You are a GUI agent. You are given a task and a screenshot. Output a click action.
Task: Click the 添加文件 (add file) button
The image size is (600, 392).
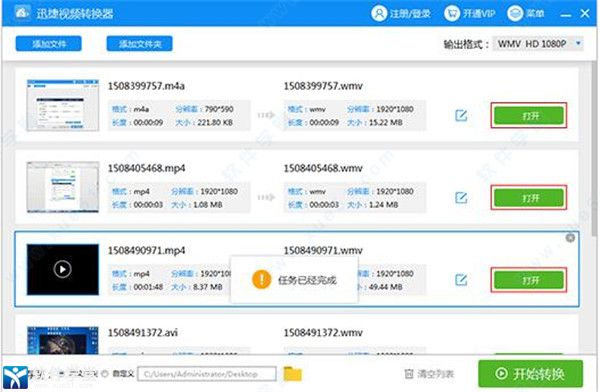49,44
